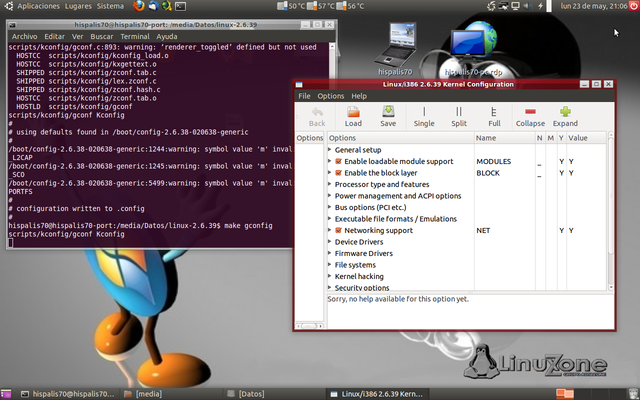Open the Archivo menu in terminal
The height and width of the screenshot is (400, 640).
click(24, 36)
